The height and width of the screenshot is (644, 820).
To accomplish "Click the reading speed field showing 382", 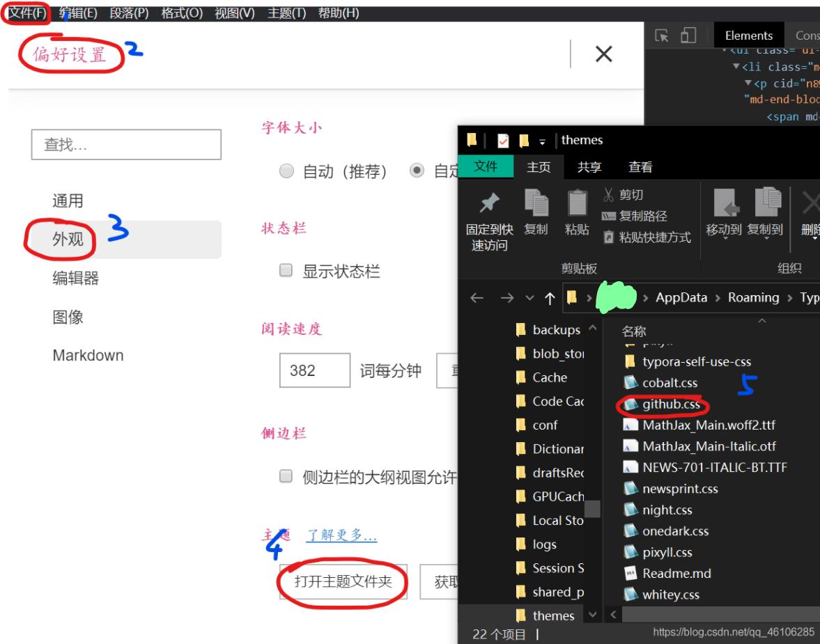I will [314, 370].
